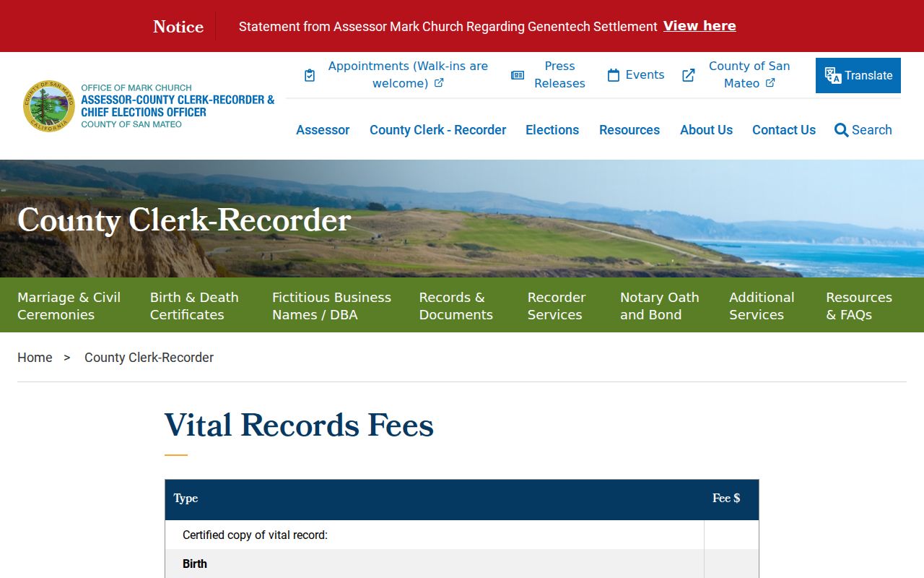924x578 pixels.
Task: View the Genentech Settlement statement via View here
Action: coord(699,26)
